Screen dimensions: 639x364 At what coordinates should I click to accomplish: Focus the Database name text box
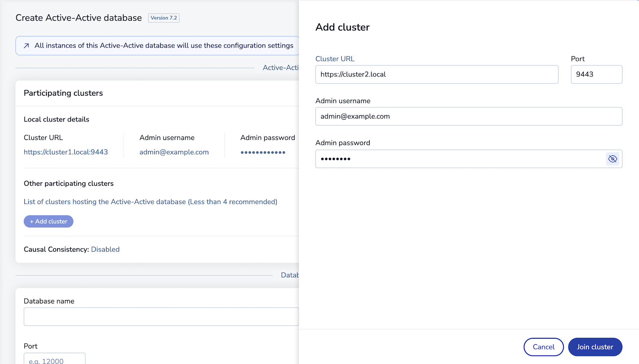point(161,317)
